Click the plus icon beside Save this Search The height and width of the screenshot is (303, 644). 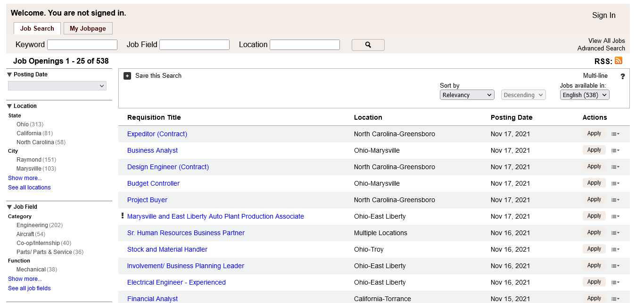point(127,76)
